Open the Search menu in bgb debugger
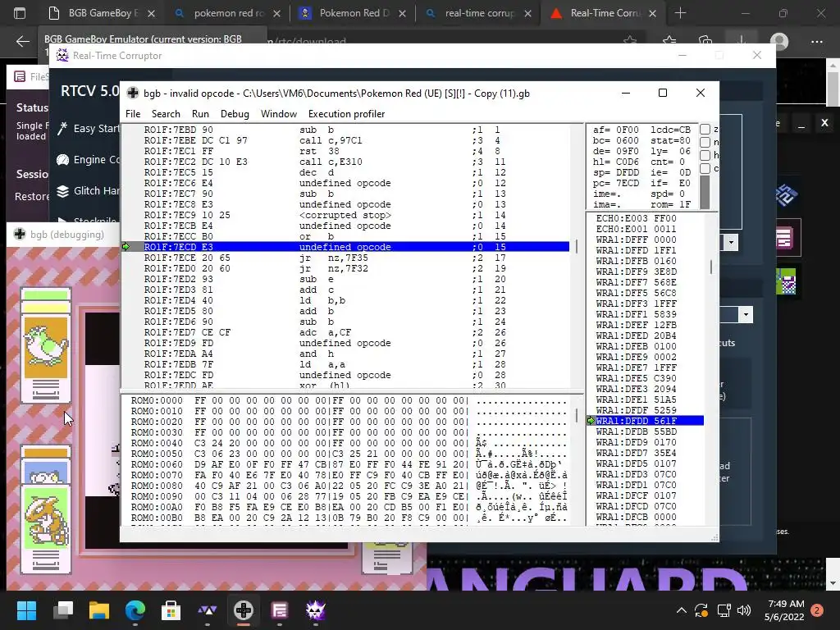The image size is (840, 630). pyautogui.click(x=166, y=113)
